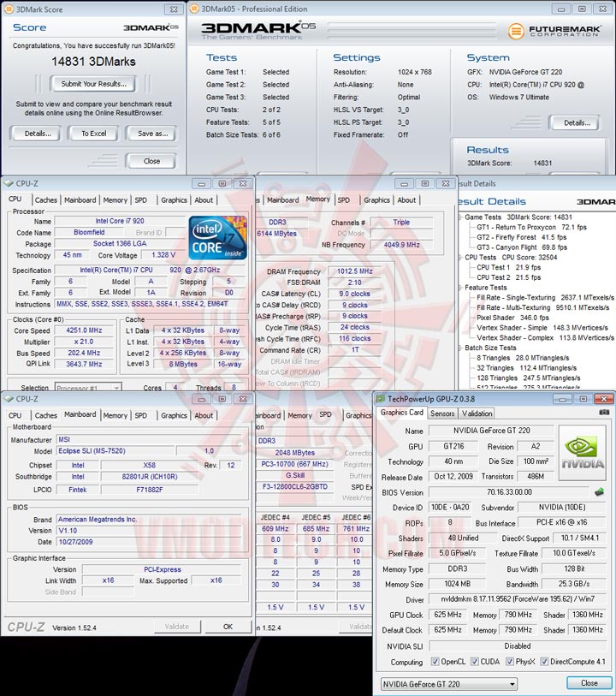
Task: Click the title icon of the CPU-Z mainboard window
Action: (9, 399)
